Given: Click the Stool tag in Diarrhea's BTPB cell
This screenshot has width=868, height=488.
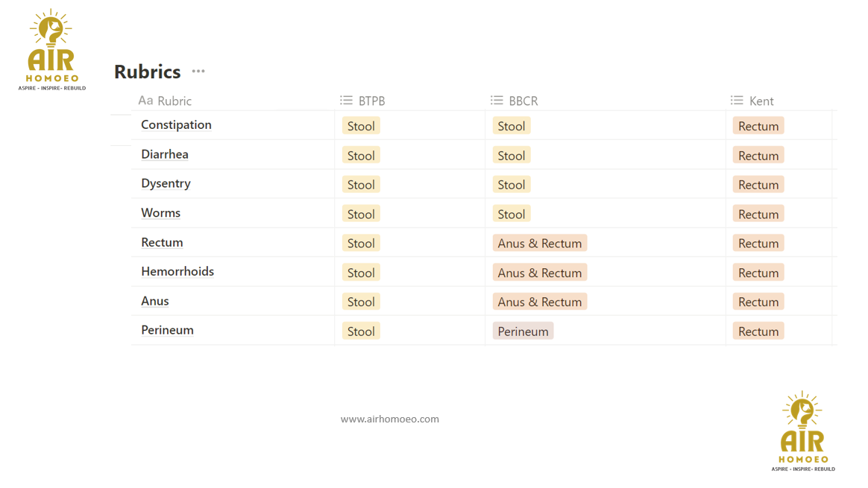Looking at the screenshot, I should tap(361, 156).
